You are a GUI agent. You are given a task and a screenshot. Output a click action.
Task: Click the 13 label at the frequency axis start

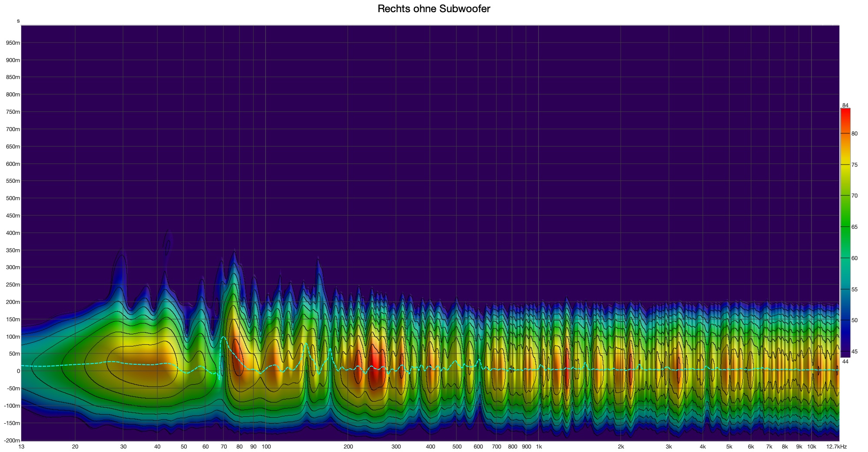point(21,447)
